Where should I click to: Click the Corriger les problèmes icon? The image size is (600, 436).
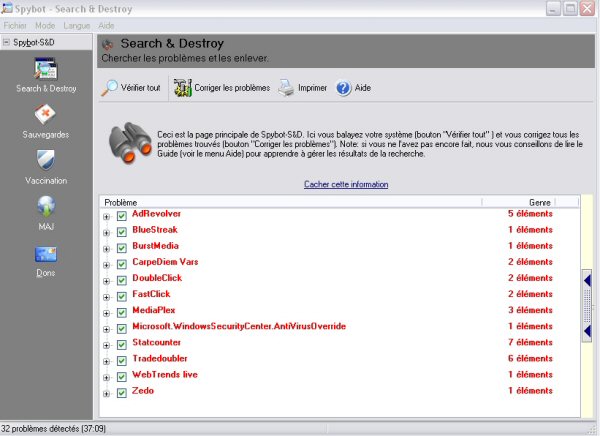pos(183,88)
